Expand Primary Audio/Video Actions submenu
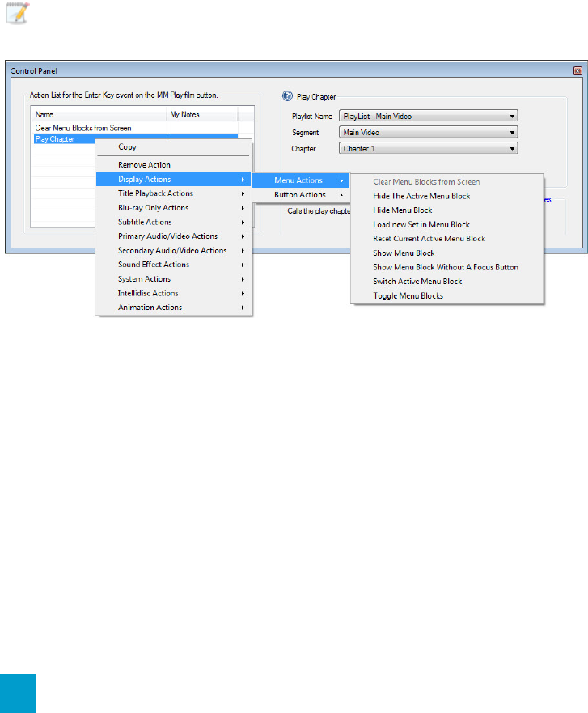 coord(173,236)
